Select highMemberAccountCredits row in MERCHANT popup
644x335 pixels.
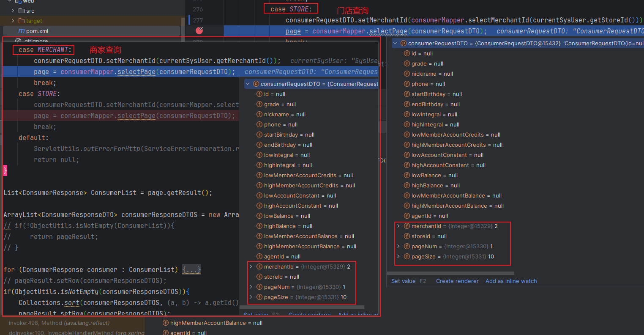[309, 185]
